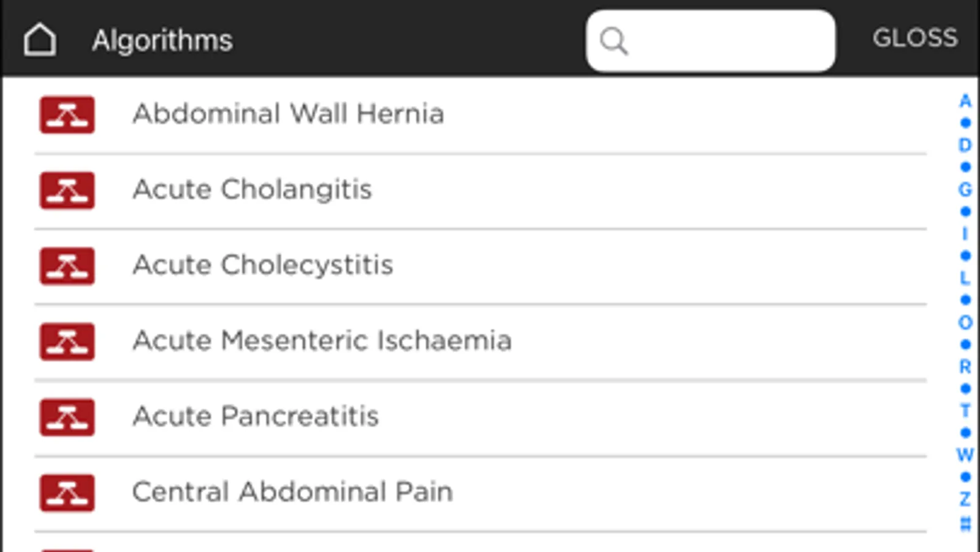This screenshot has width=980, height=552.
Task: Open the Abdominal Wall Hernia entry
Action: click(x=288, y=114)
